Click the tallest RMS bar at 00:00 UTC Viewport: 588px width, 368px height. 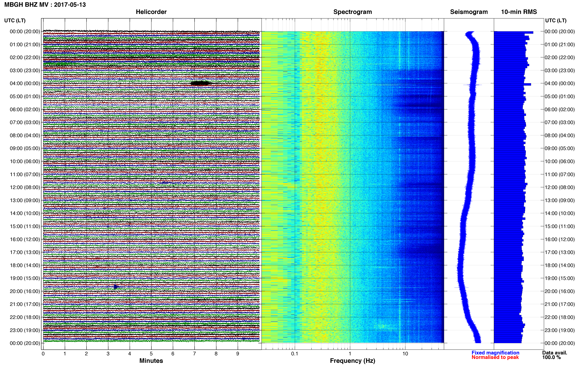click(x=514, y=32)
